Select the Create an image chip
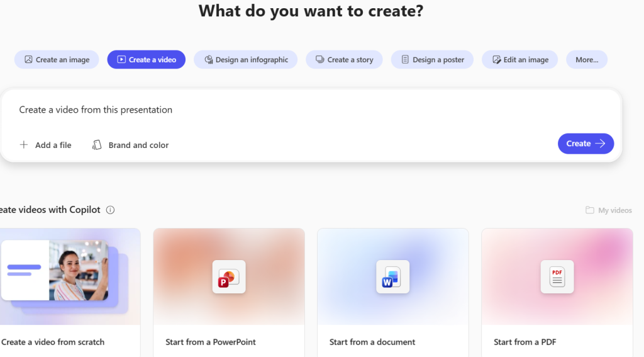The height and width of the screenshot is (357, 644). tap(57, 60)
